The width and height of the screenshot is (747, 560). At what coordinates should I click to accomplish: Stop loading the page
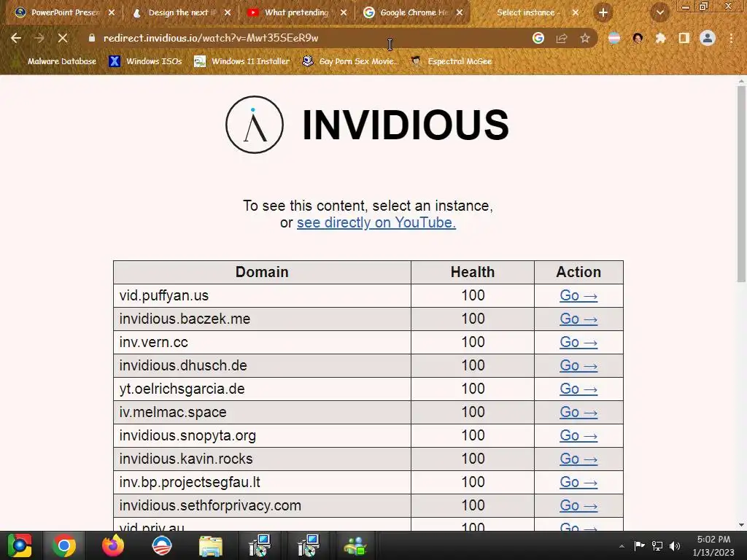(x=63, y=38)
